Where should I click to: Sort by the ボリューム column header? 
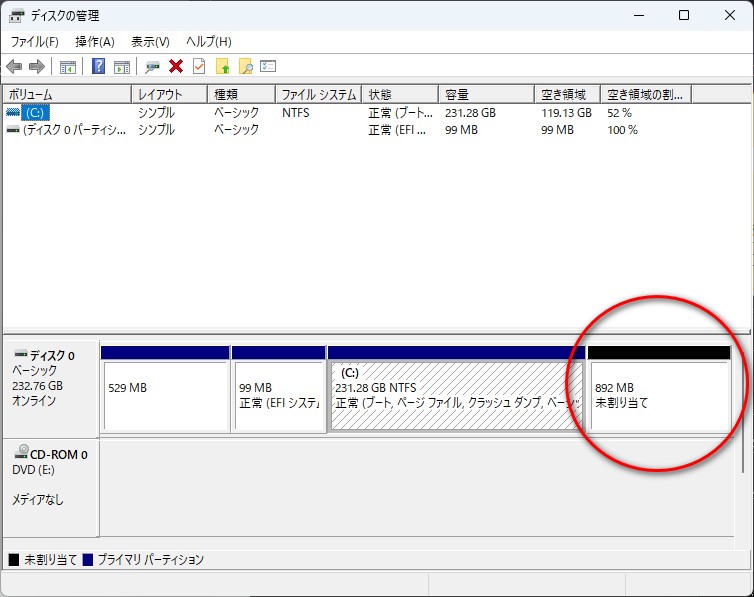point(67,94)
